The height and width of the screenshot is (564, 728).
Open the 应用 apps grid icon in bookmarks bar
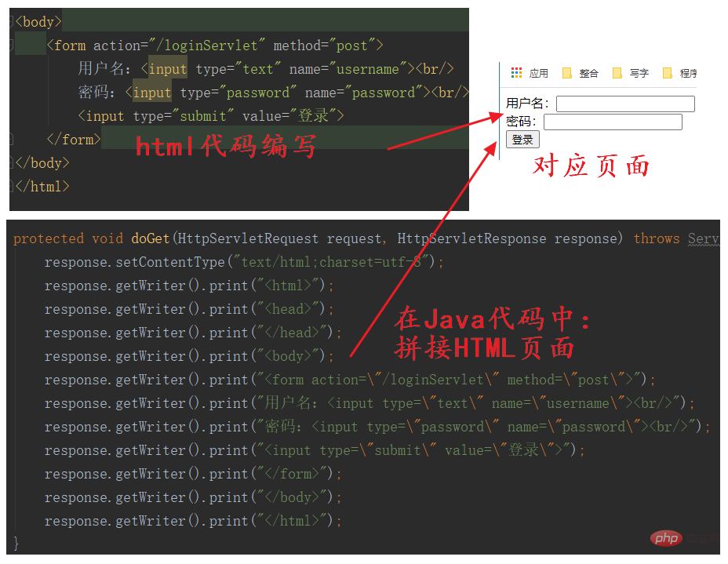pos(516,72)
